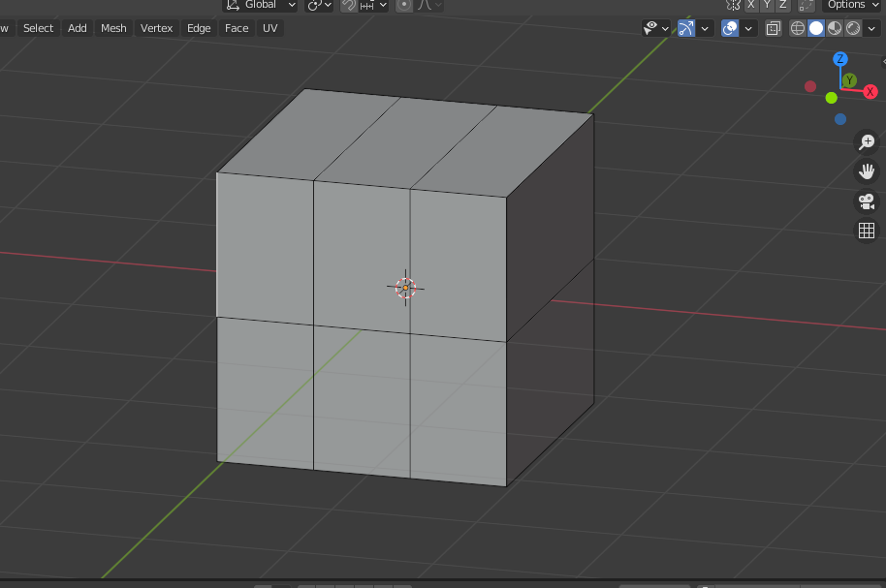This screenshot has width=886, height=588.
Task: Open the object visibility and selectability dropdown
Action: [656, 28]
